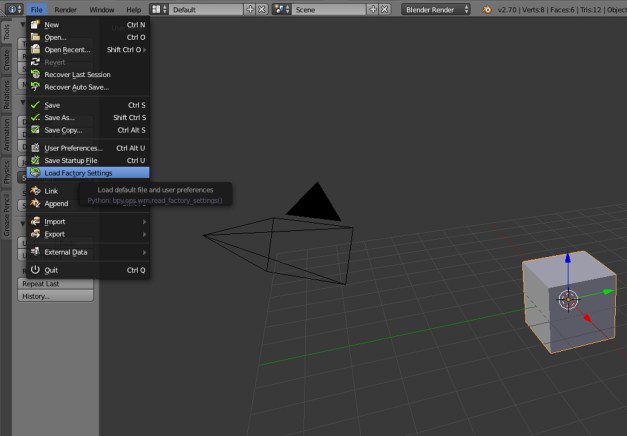Click the Recover Auto Save icon

click(x=35, y=87)
